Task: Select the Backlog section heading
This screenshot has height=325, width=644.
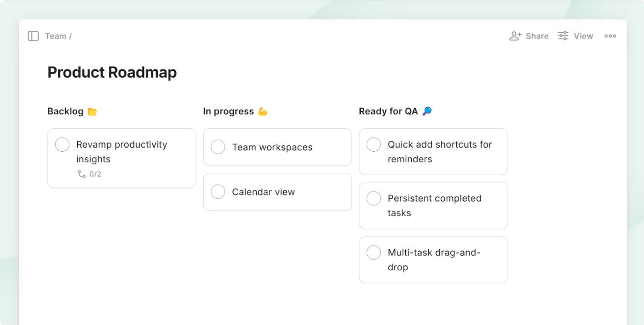Action: click(x=65, y=111)
